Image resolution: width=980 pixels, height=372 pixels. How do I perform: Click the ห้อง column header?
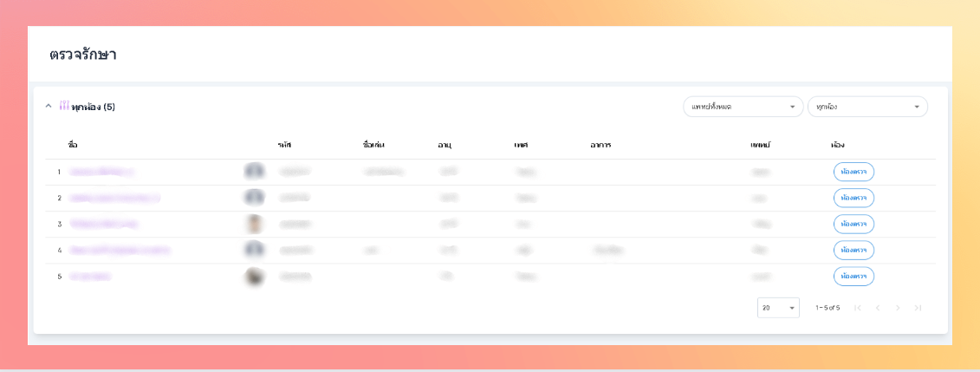pyautogui.click(x=838, y=145)
